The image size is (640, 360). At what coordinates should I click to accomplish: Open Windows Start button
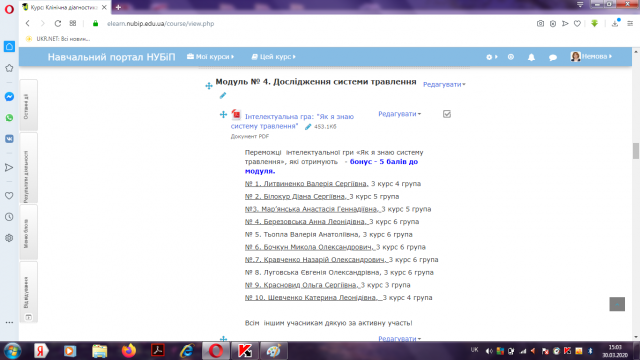[x=12, y=351]
